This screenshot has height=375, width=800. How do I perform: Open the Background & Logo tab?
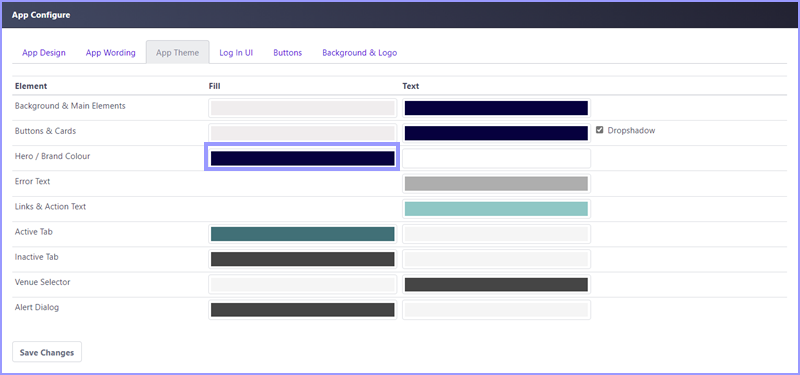point(360,53)
